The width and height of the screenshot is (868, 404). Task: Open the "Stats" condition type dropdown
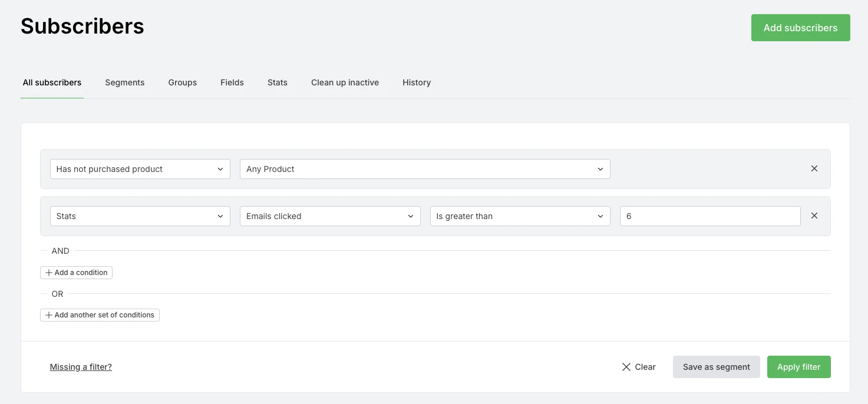140,216
